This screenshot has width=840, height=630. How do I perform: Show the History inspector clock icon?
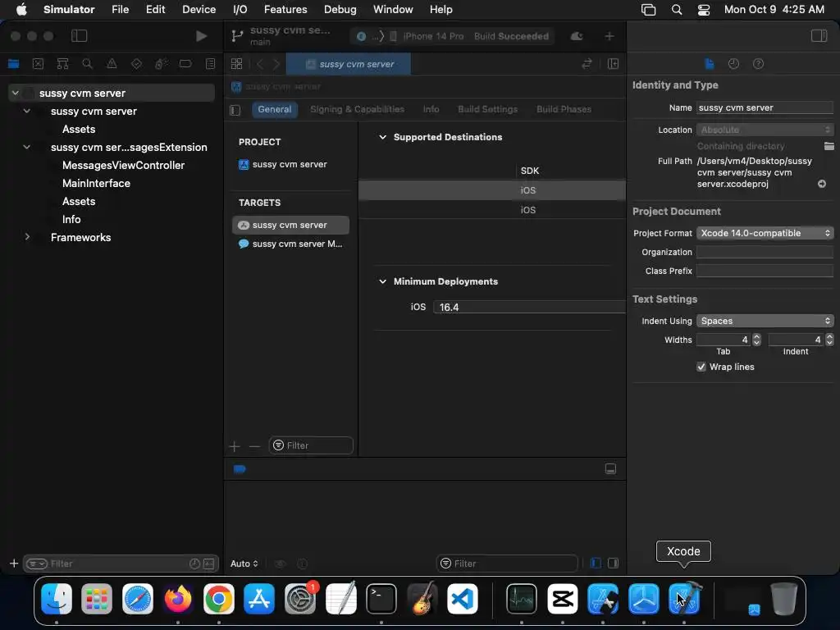click(x=734, y=64)
